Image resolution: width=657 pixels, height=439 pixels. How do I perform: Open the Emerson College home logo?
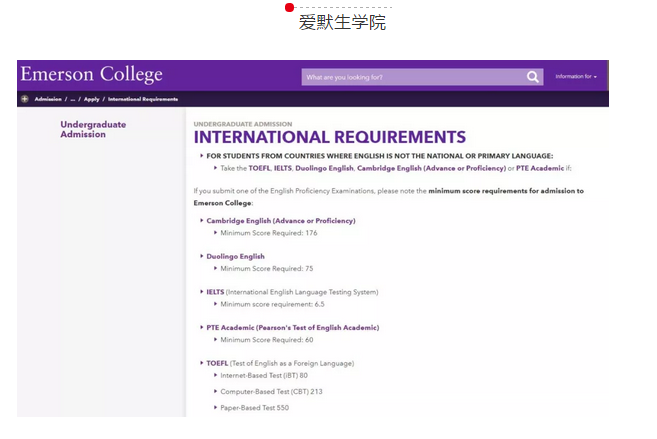point(91,75)
